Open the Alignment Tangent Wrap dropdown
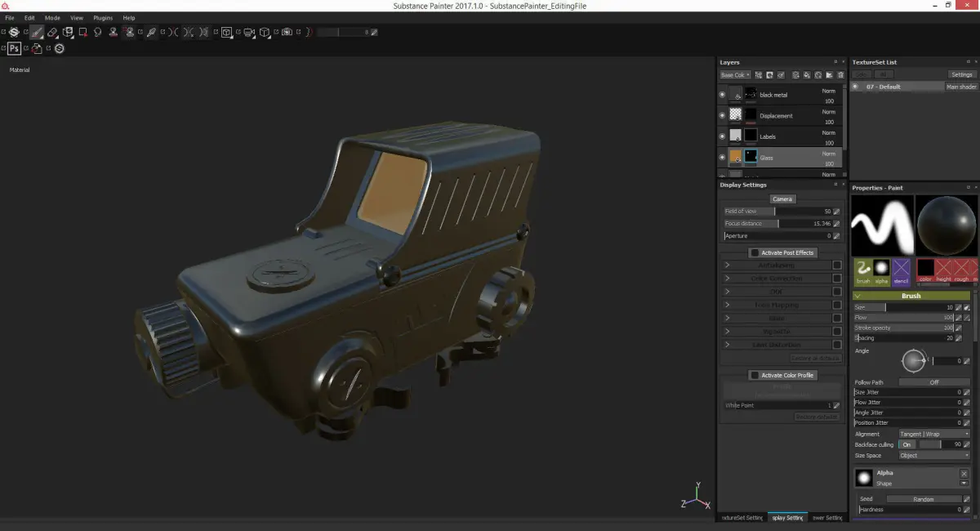 tap(933, 434)
